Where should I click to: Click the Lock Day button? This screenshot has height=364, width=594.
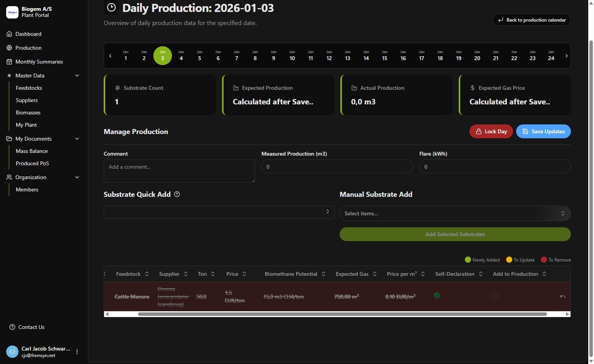coord(491,131)
